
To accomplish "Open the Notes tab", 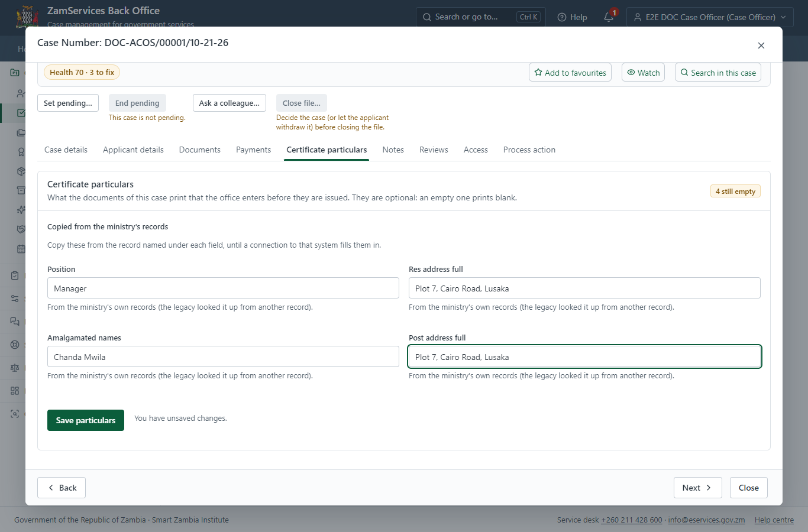I will point(393,150).
